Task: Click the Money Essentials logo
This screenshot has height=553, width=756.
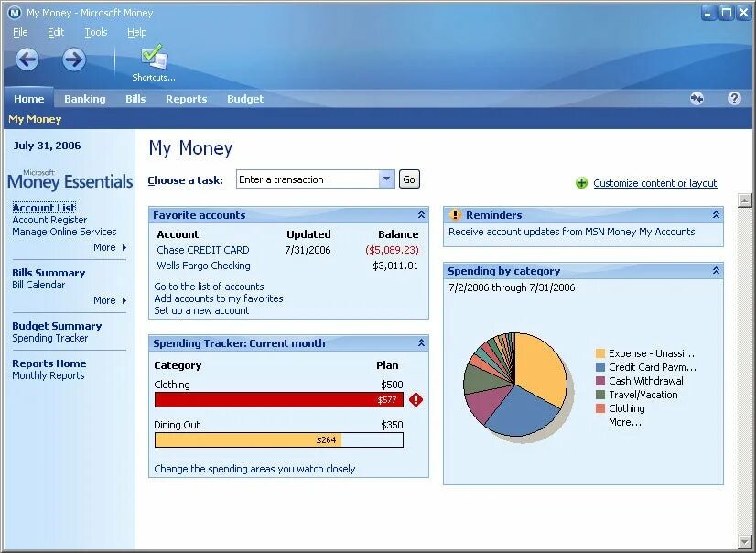Action: 70,179
